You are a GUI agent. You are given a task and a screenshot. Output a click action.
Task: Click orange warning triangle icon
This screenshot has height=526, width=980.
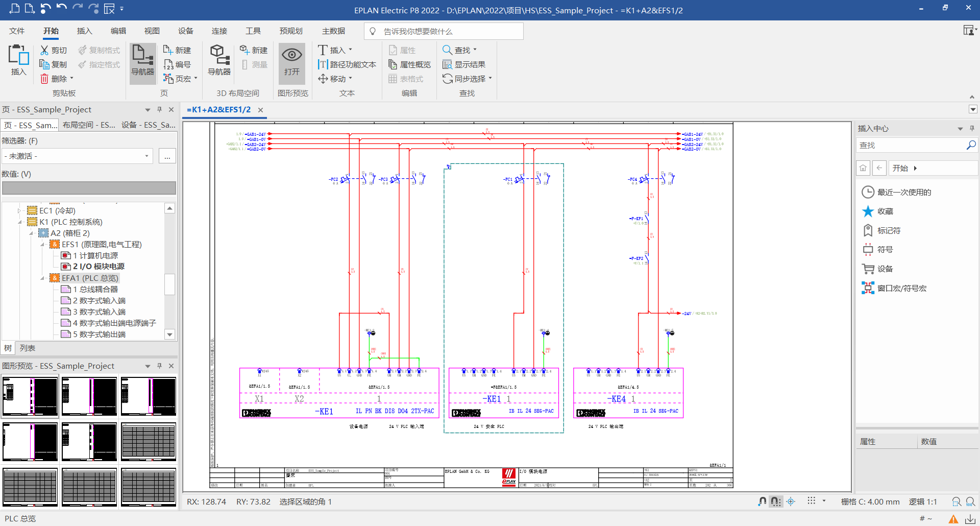click(953, 519)
